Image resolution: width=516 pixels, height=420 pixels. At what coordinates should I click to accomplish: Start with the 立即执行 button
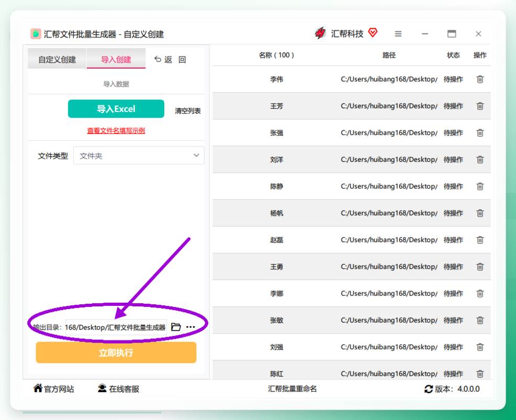(116, 353)
